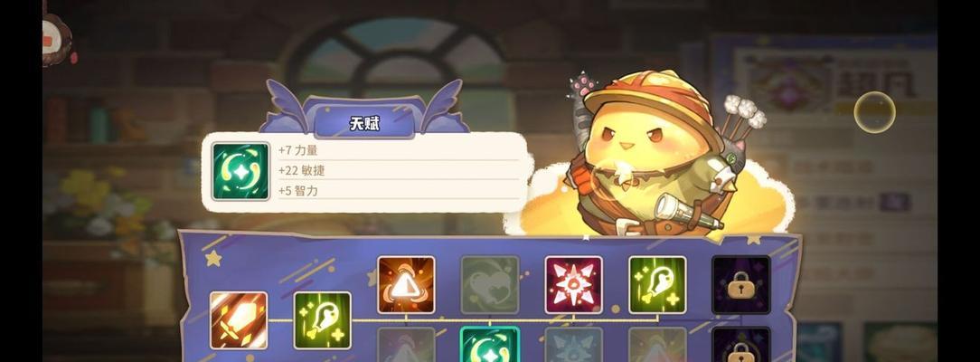Choose the top-row green drumstick talent
This screenshot has width=980, height=362.
(x=657, y=284)
